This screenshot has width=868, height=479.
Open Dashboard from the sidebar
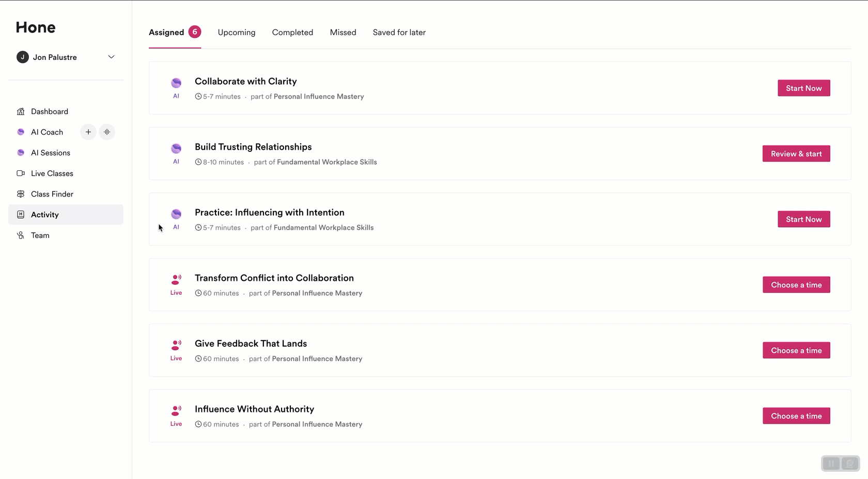coord(49,111)
